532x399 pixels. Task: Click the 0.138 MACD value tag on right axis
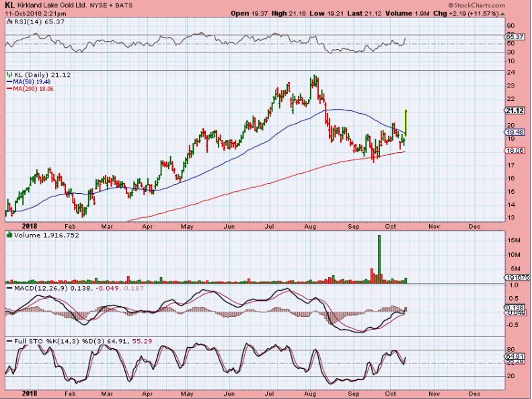click(515, 307)
